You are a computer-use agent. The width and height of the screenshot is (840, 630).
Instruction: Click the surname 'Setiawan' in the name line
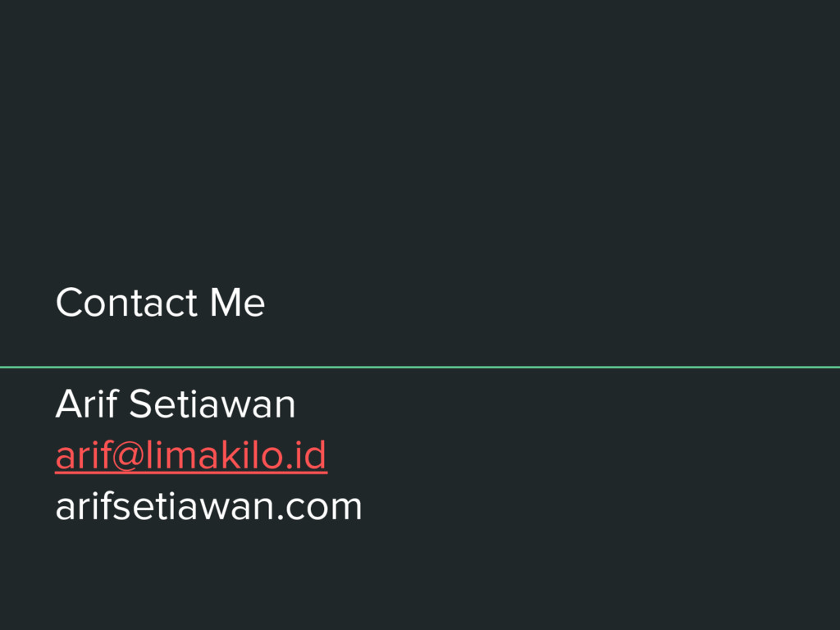[212, 404]
